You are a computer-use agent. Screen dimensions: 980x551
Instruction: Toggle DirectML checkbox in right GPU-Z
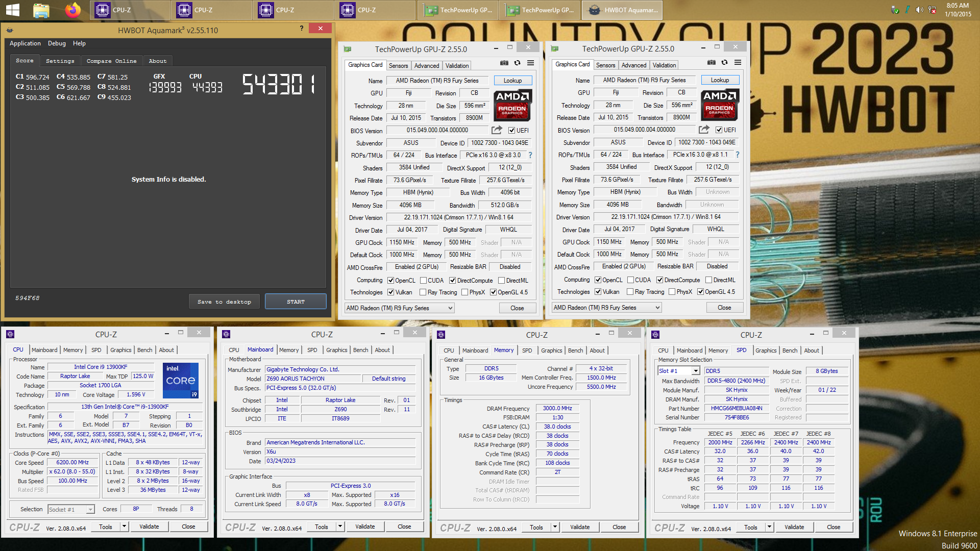[x=708, y=280]
